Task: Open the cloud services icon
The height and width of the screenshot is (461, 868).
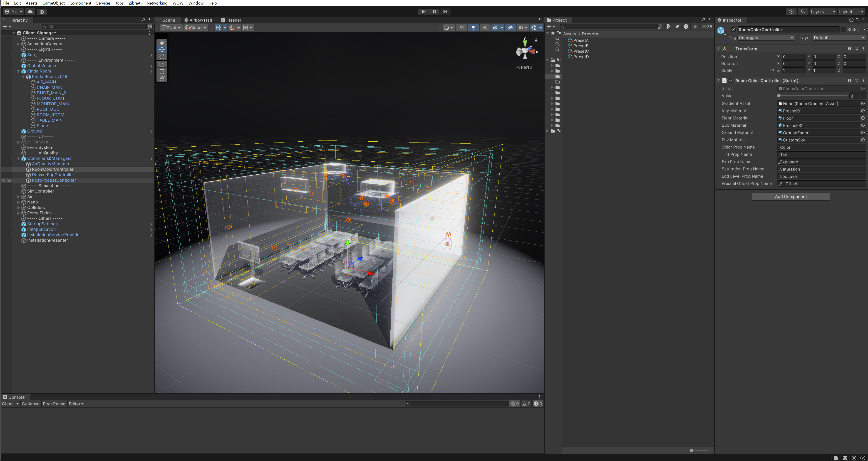Action: [x=30, y=11]
